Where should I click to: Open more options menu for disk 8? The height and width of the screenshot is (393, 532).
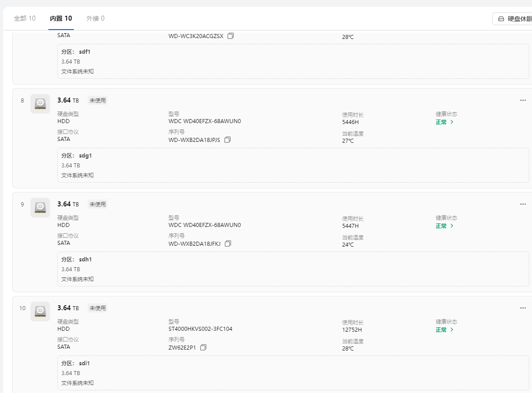coord(523,100)
